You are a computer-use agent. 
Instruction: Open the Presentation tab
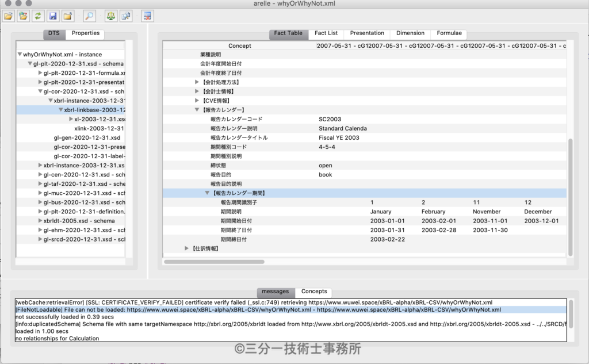[x=367, y=33]
